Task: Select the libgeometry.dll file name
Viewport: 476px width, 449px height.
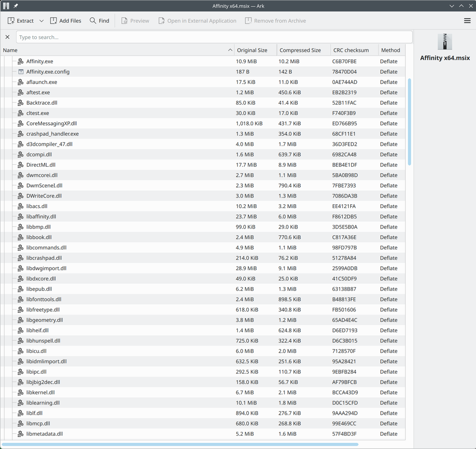Action: 45,320
